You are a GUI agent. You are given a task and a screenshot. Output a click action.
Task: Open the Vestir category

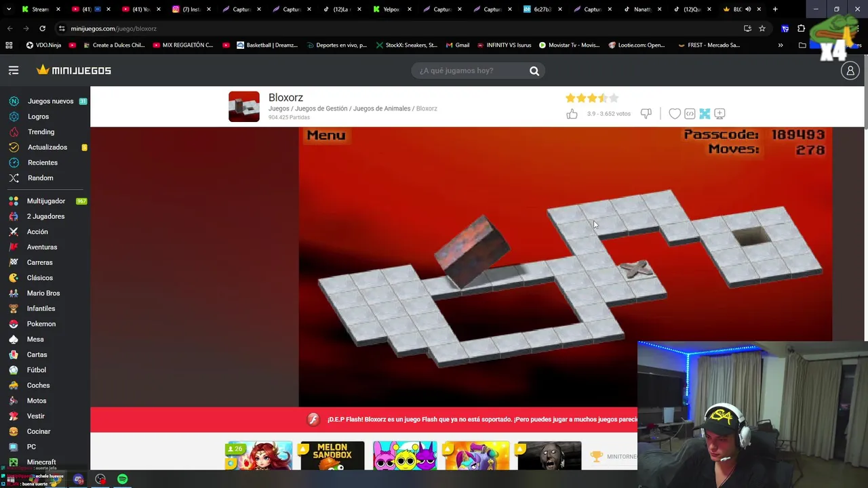[x=35, y=416]
